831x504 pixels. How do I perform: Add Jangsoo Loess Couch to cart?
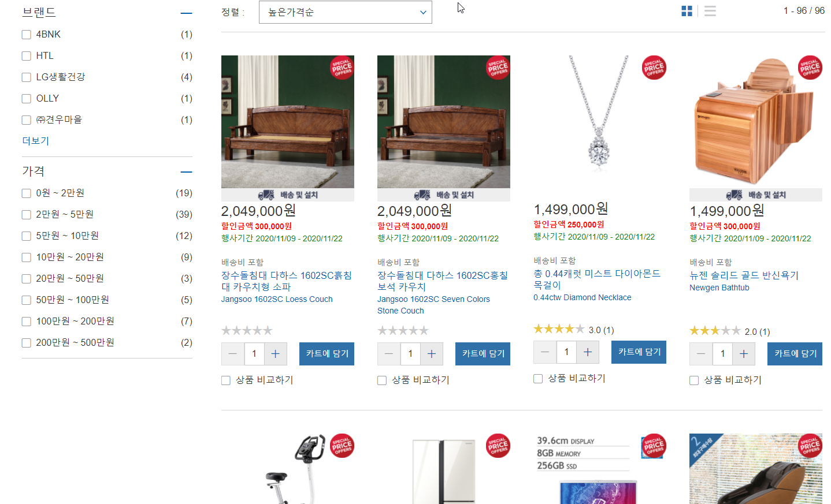coord(327,354)
